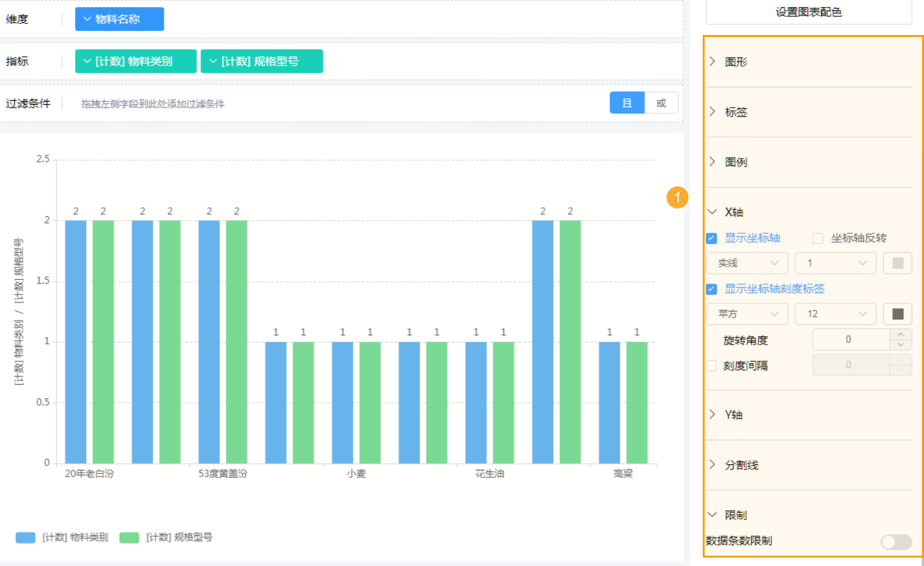Enable the 坐标轴反转 checkbox
The height and width of the screenshot is (566, 924).
click(818, 238)
